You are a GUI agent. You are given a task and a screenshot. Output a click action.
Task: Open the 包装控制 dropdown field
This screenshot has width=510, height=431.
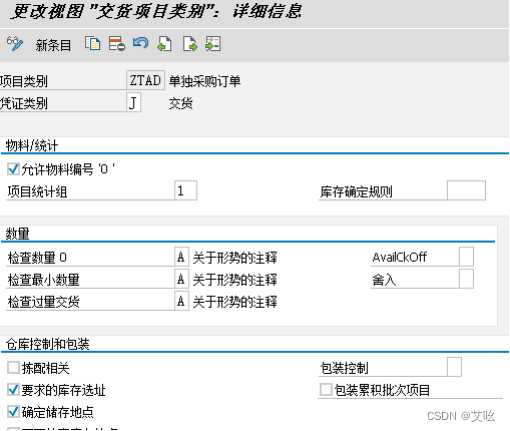point(454,367)
